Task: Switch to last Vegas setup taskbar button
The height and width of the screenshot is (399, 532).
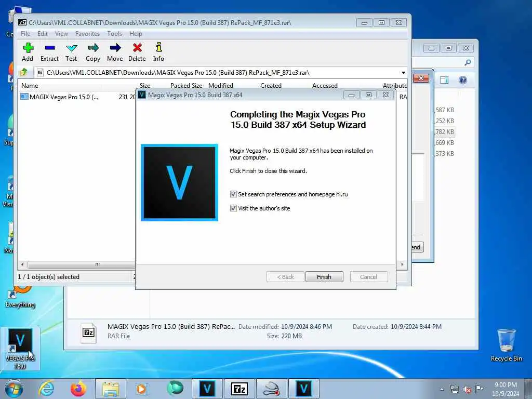Action: pyautogui.click(x=303, y=389)
